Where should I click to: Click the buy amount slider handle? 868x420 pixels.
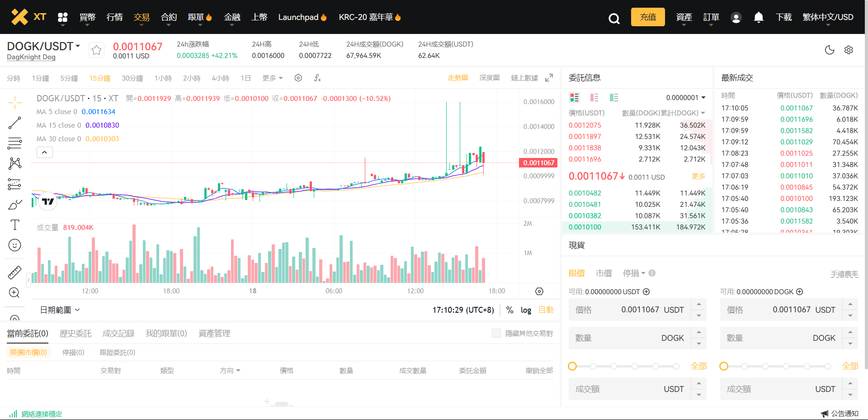[x=572, y=366]
